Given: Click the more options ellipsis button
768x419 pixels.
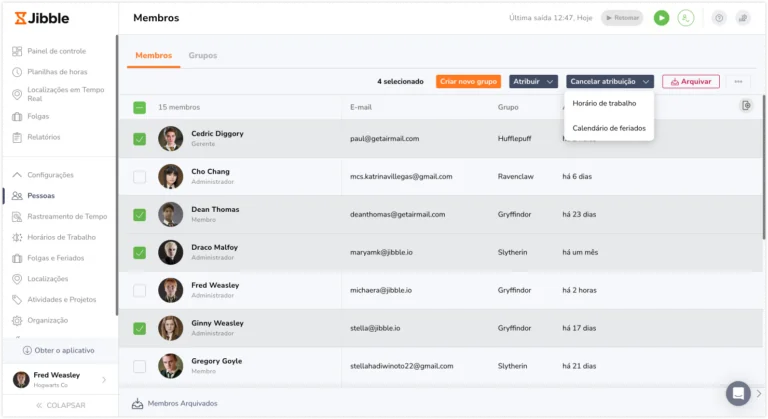Looking at the screenshot, I should coord(738,81).
